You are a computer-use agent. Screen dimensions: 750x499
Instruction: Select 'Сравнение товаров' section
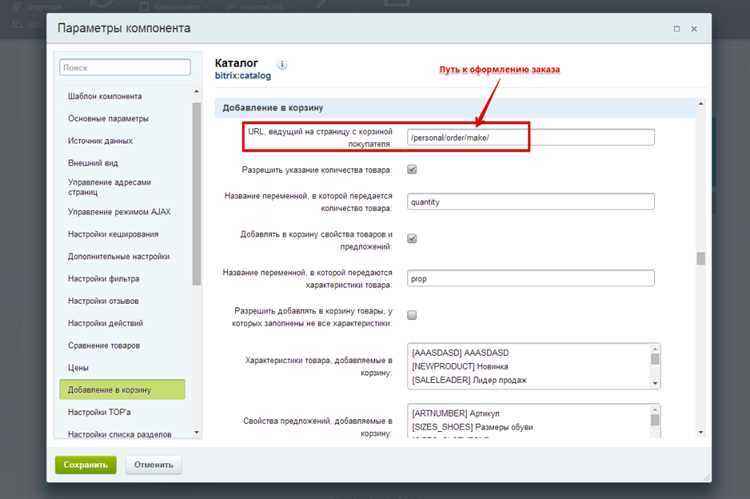(x=104, y=345)
